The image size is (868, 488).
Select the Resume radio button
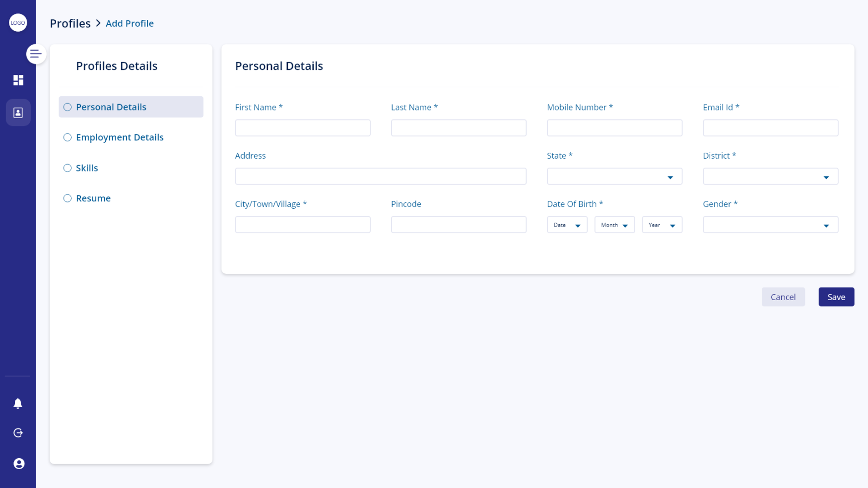tap(67, 198)
